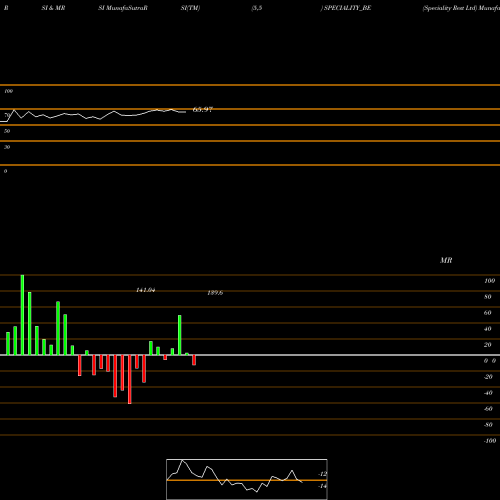This screenshot has width=500, height=500.
Task: Click the '(Speciality Rest Ltd)' company name text
Action: [450, 8]
